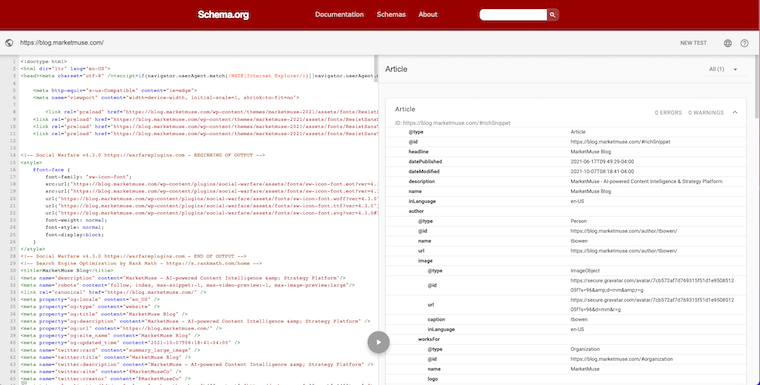
Task: Start a NEW TEST
Action: pos(693,43)
